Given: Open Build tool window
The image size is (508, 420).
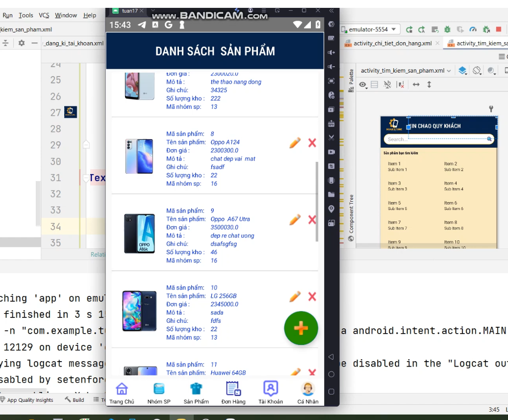Looking at the screenshot, I should coord(75,400).
